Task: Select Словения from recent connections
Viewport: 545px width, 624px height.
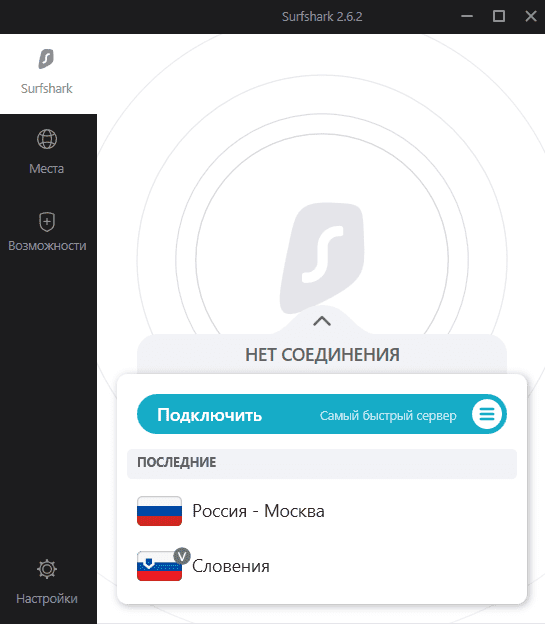Action: pos(322,566)
